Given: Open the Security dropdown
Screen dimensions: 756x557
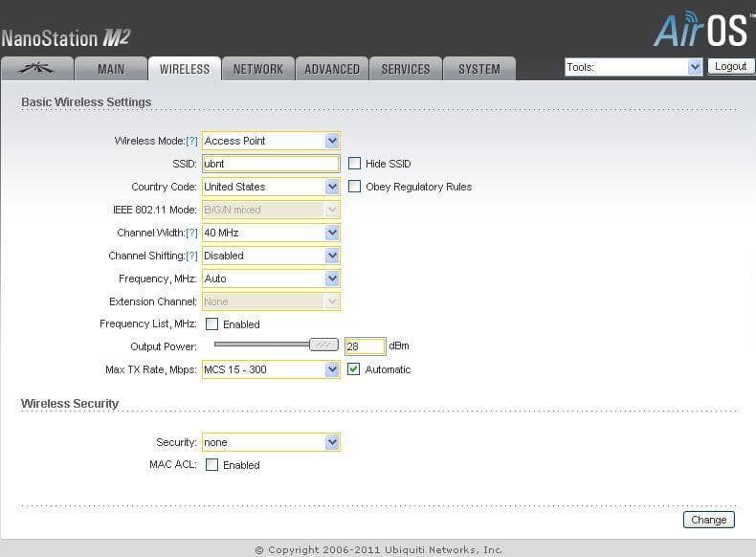Looking at the screenshot, I should pyautogui.click(x=271, y=442).
